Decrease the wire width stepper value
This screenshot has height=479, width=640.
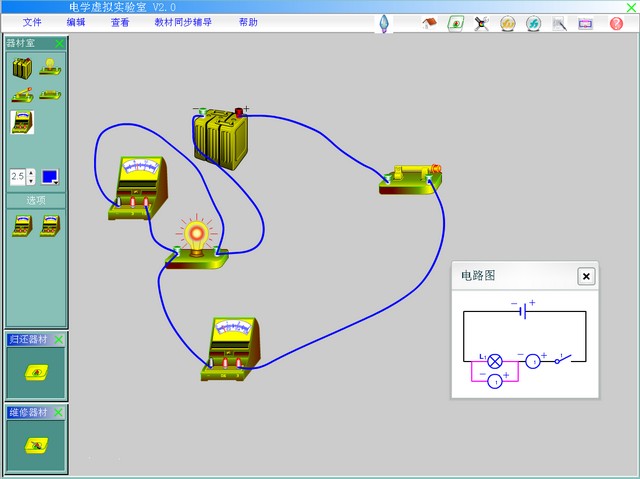(31, 181)
